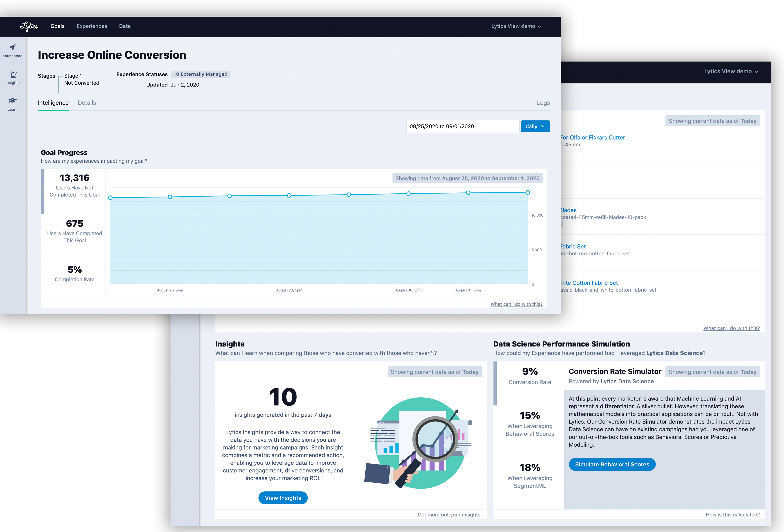The width and height of the screenshot is (784, 532).
Task: Click the Simulate Behavioral Scores button
Action: point(612,465)
